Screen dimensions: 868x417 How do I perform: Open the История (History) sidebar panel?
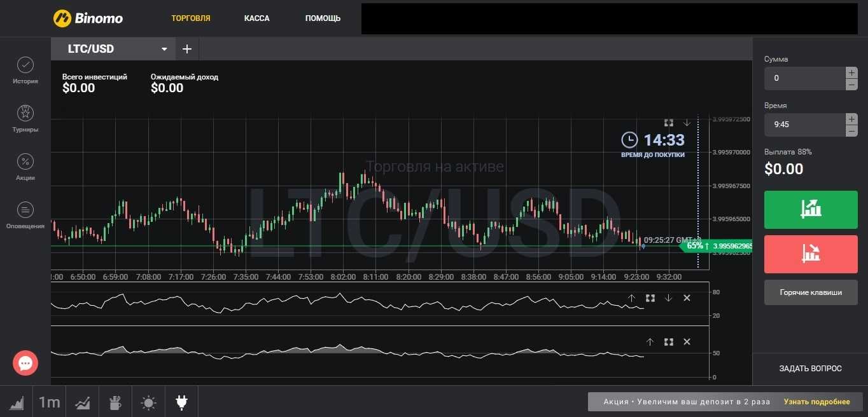tap(25, 71)
